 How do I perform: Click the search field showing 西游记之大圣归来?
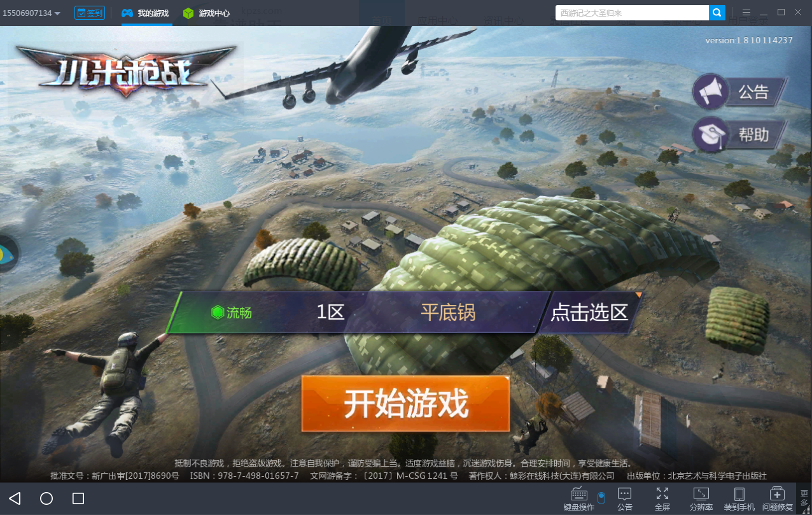pos(632,13)
